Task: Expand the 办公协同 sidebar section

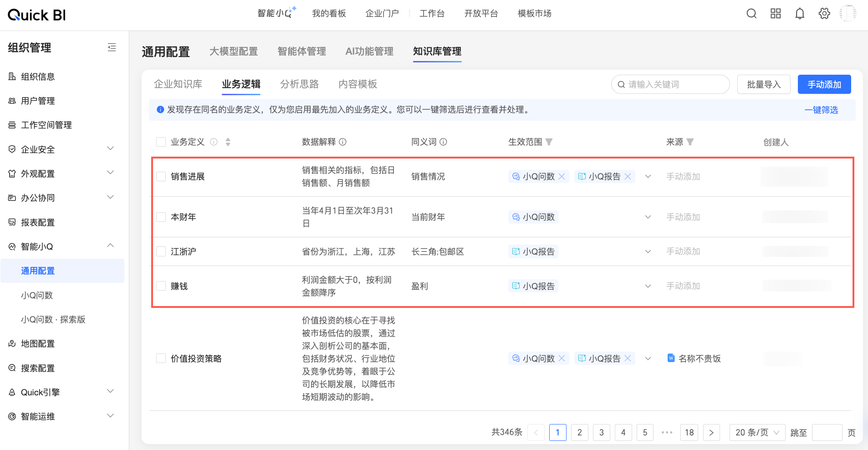Action: (x=110, y=197)
